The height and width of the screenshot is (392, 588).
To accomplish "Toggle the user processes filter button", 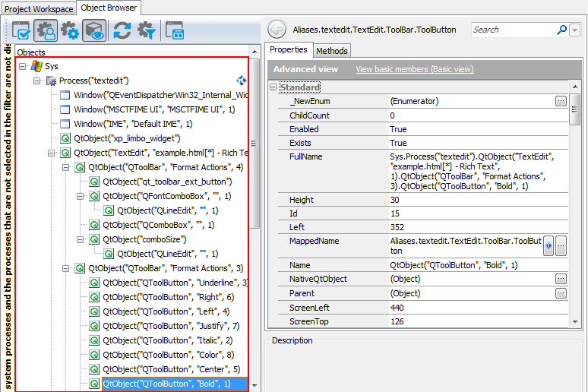I will click(x=46, y=30).
